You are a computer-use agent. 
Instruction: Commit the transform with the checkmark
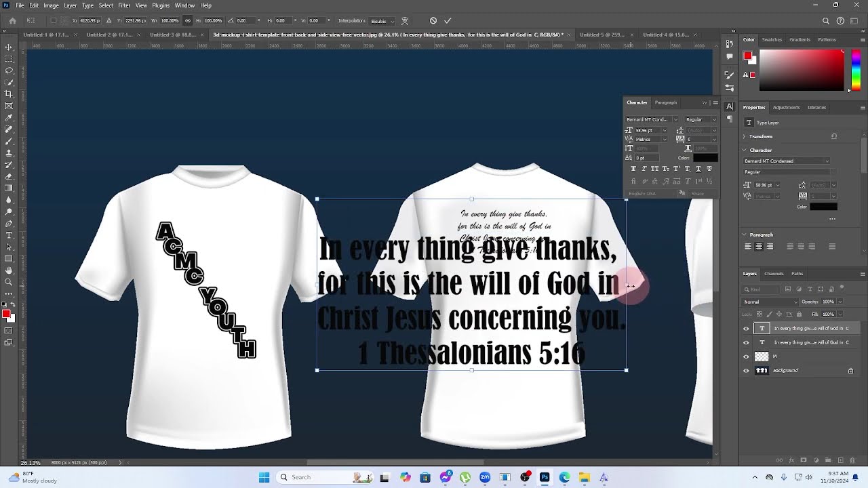tap(448, 21)
